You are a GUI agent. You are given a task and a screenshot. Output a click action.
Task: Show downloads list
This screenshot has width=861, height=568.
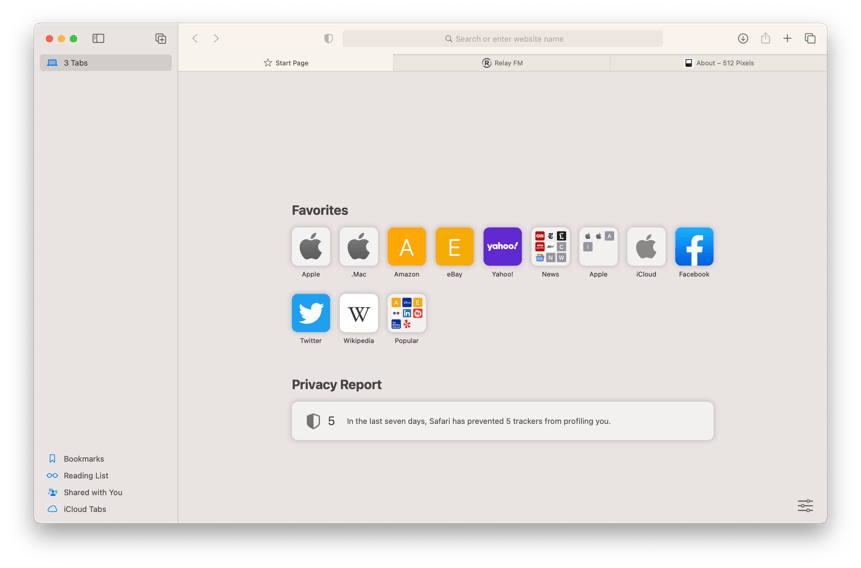pos(743,38)
